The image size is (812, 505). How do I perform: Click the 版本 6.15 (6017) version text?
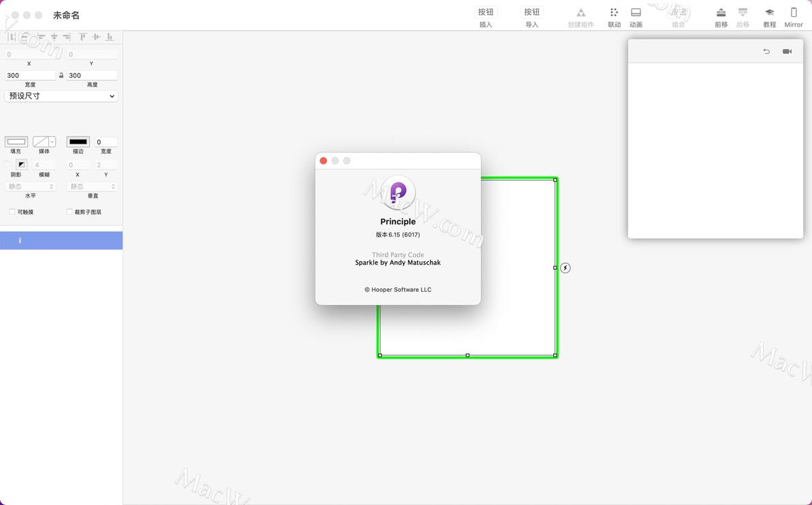point(398,234)
